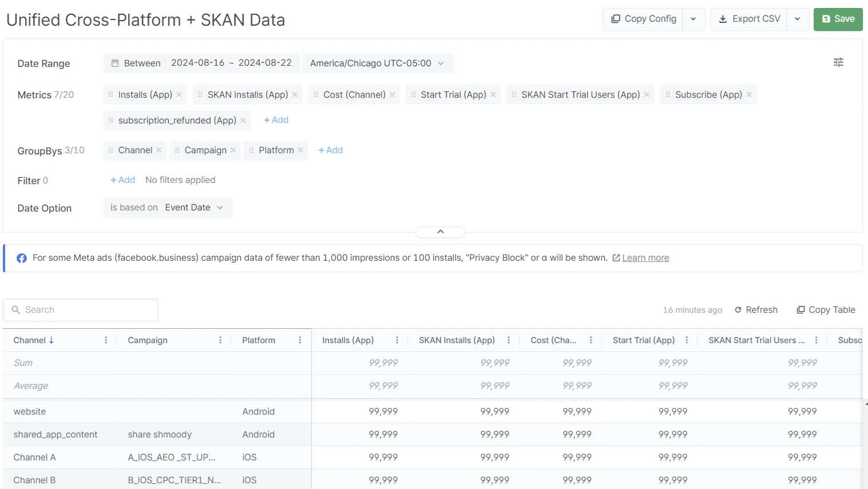Screen dimensions: 868x489
Task: Click the table Search field
Action: pyautogui.click(x=81, y=310)
